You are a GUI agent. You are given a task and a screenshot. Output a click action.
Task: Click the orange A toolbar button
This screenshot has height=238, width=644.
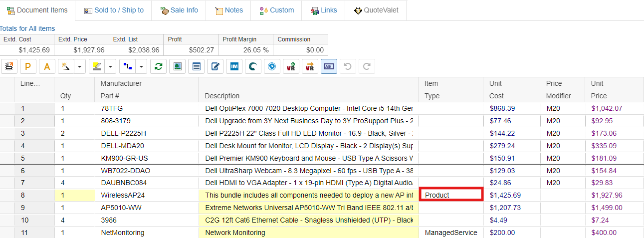click(47, 66)
